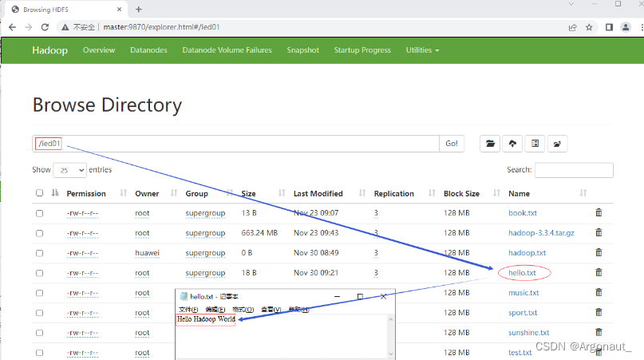Open the hadoop-3.3.4.tar.gz file link
644x360 pixels.
coord(541,233)
